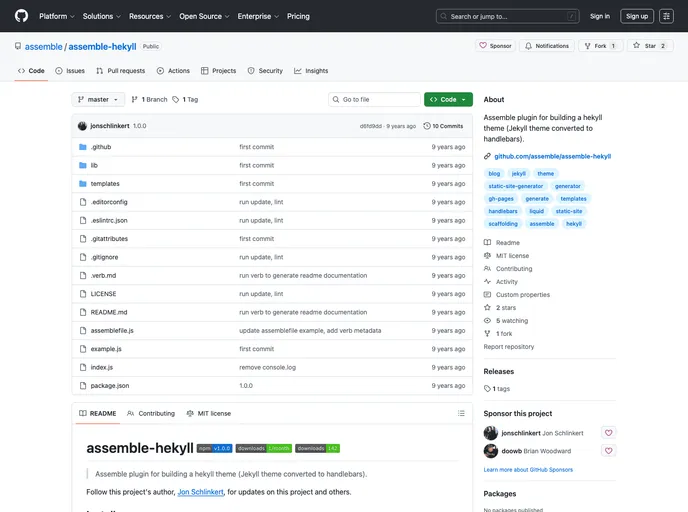Open the Insights tab
This screenshot has height=512, width=688.
[311, 71]
